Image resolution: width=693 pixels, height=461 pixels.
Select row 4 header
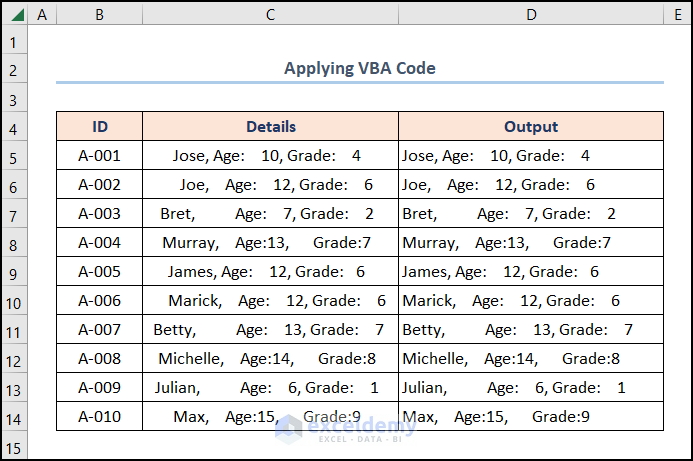[x=14, y=127]
